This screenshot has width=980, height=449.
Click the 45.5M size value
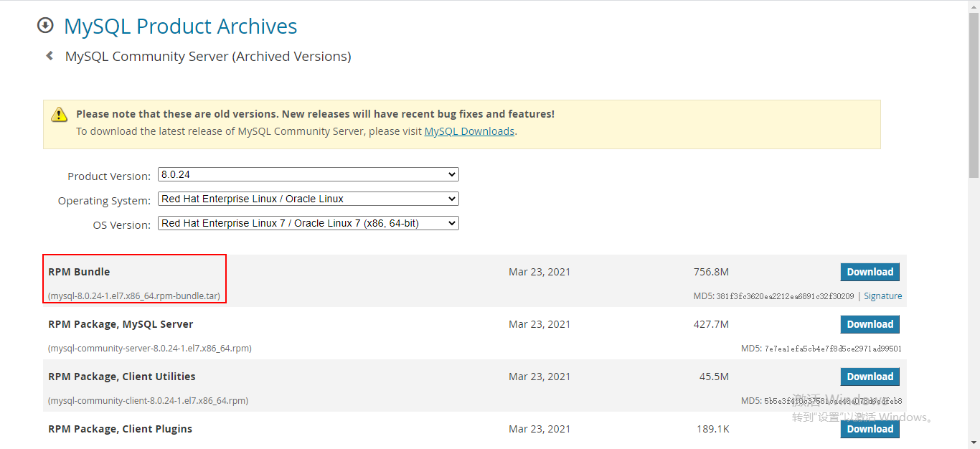pyautogui.click(x=714, y=377)
